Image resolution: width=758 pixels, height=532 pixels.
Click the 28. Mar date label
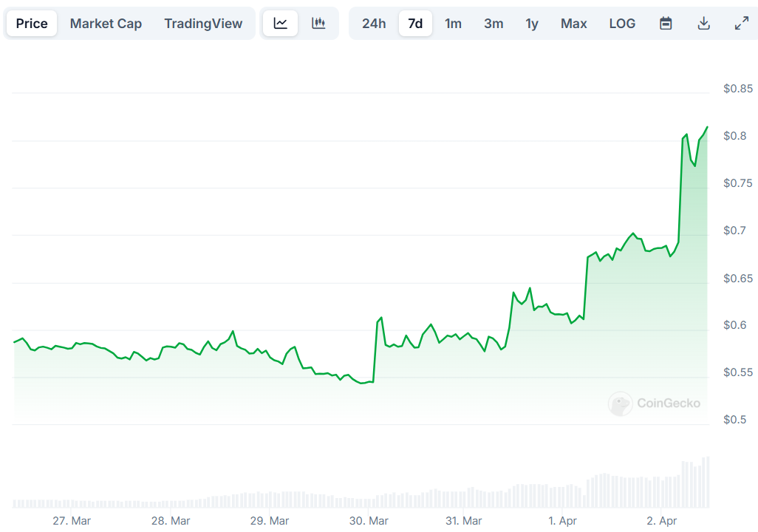click(x=171, y=521)
